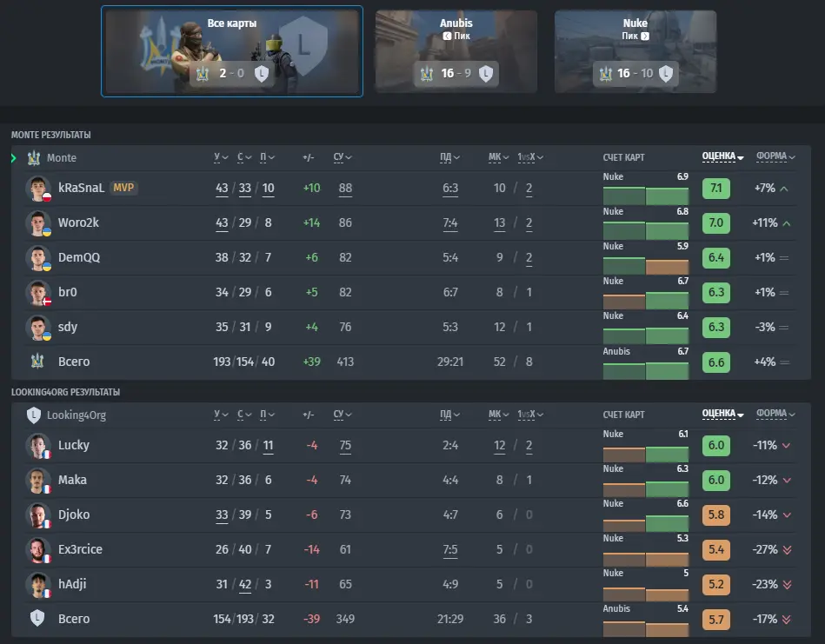Click the shield icon in Looking4Org Всего row
Viewport: 825px width, 644px height.
point(37,618)
